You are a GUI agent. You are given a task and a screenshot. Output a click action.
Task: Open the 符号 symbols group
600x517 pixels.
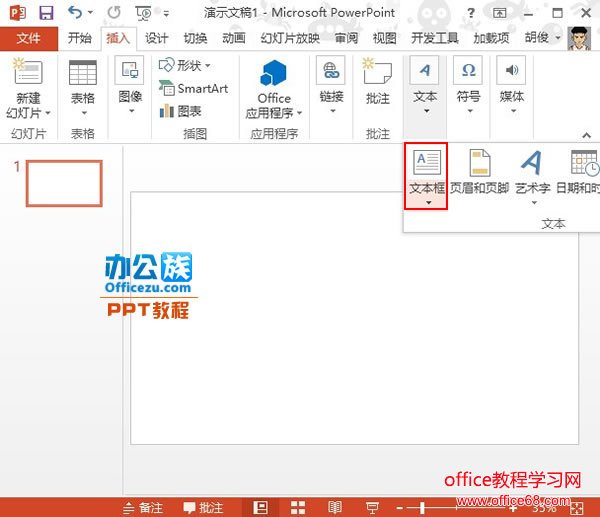(x=468, y=85)
